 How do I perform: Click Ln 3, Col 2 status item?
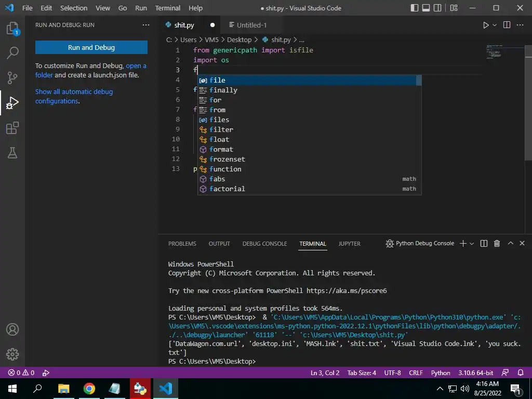325,373
